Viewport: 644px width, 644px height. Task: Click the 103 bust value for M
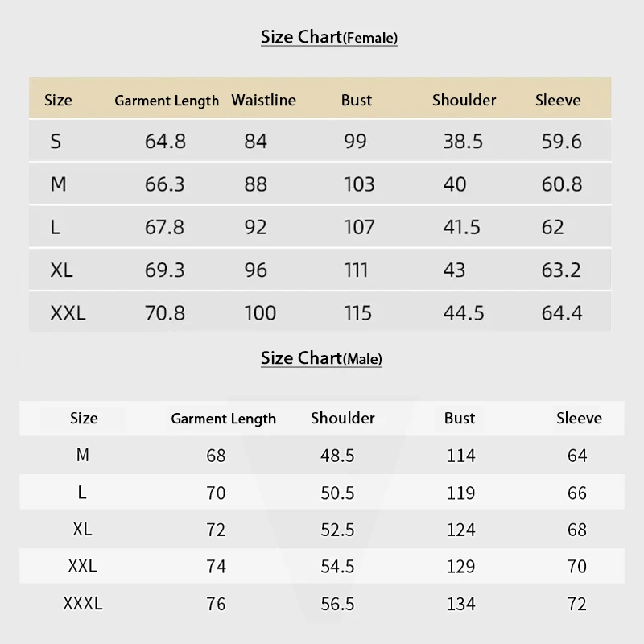pos(359,184)
